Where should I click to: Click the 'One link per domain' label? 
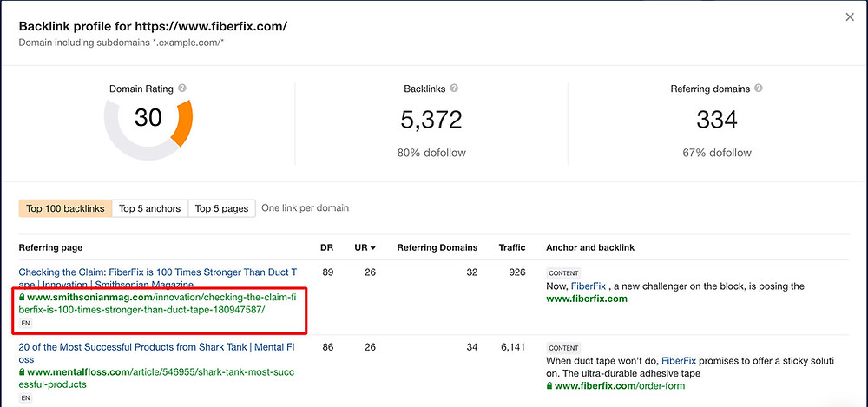tap(305, 208)
